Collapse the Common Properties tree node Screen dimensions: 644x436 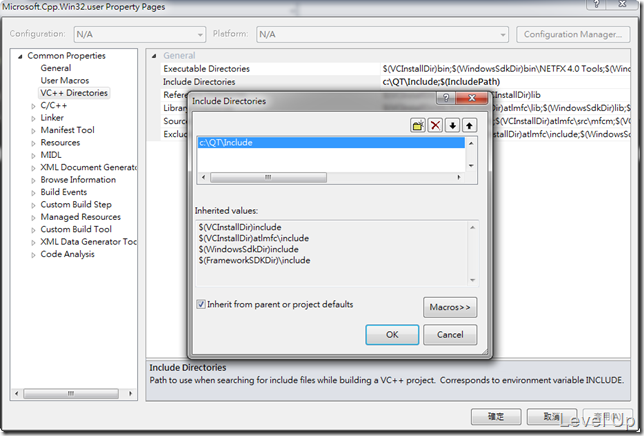coord(20,56)
